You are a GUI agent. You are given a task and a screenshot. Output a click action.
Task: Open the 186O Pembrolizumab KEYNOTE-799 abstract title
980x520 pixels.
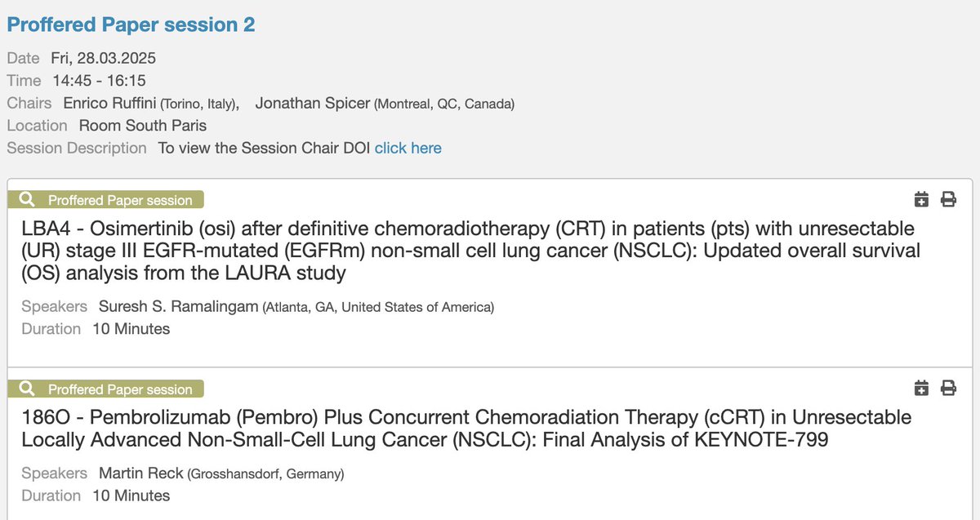[x=466, y=429]
